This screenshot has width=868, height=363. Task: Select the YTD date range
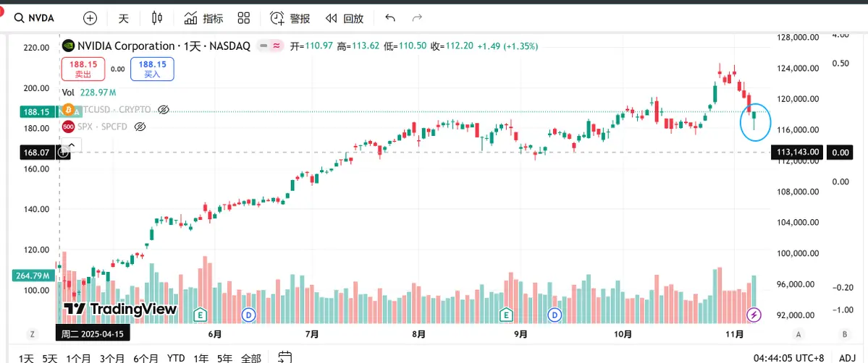pos(176,358)
